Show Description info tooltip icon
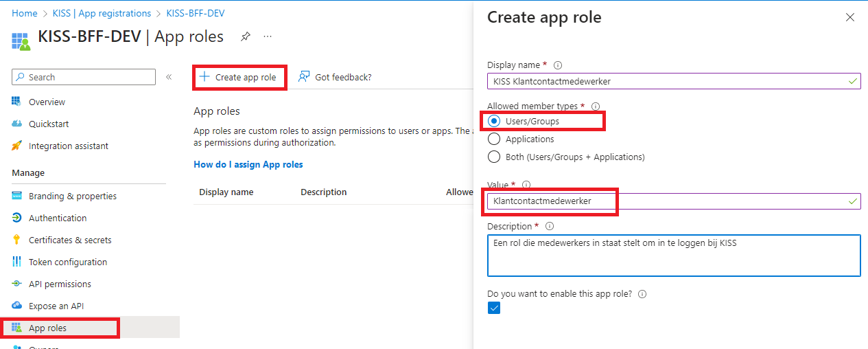The height and width of the screenshot is (349, 868). pos(550,226)
